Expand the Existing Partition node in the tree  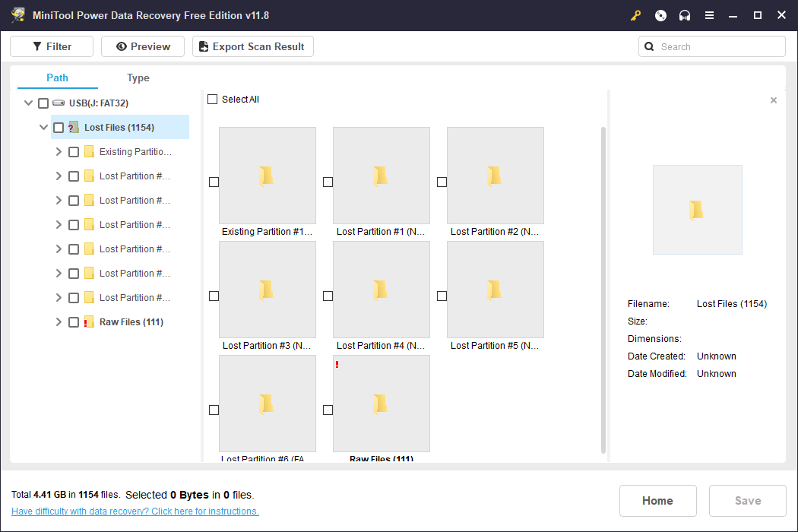59,152
